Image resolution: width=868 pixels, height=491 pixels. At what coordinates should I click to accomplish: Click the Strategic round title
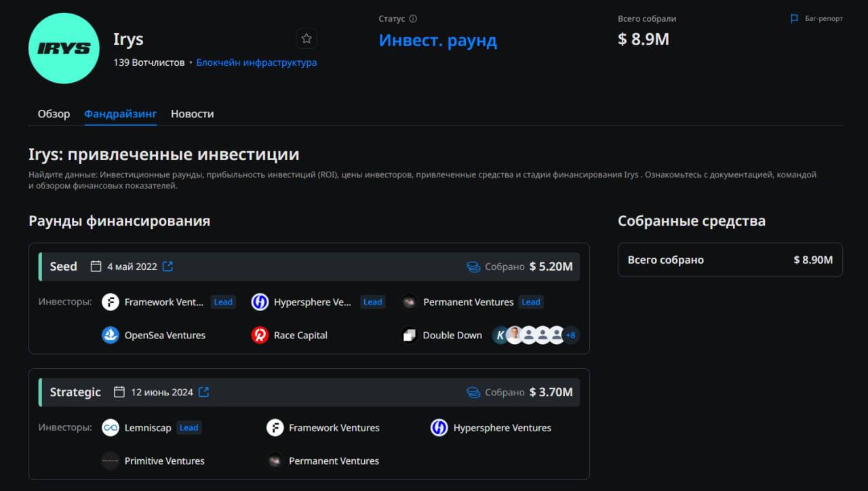(x=75, y=392)
